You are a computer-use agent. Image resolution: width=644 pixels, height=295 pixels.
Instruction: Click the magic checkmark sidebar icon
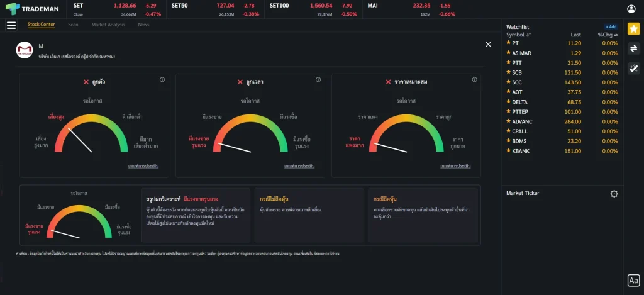(633, 68)
